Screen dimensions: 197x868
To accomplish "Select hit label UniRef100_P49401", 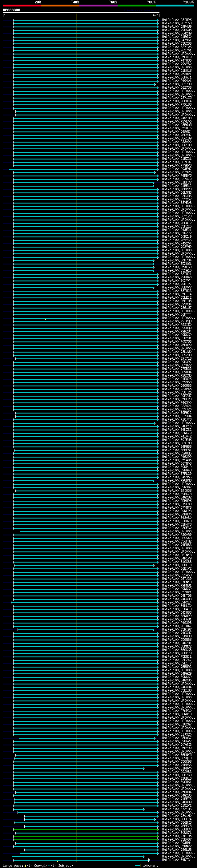I will point(176,81).
